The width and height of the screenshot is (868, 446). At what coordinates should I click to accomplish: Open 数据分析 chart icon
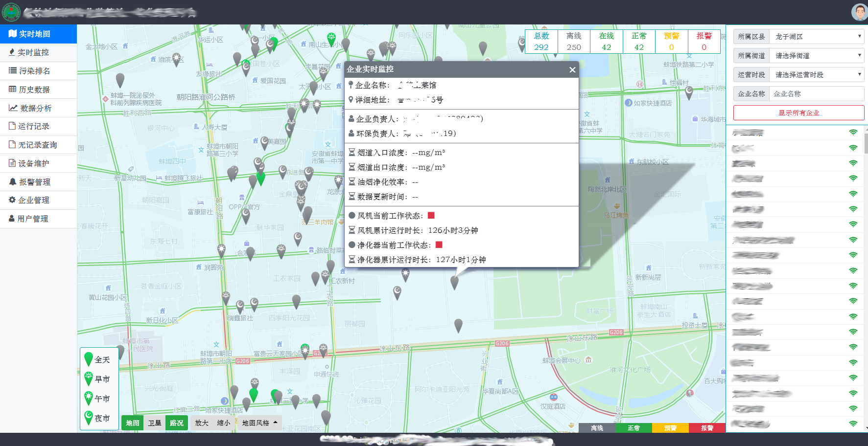(x=12, y=108)
